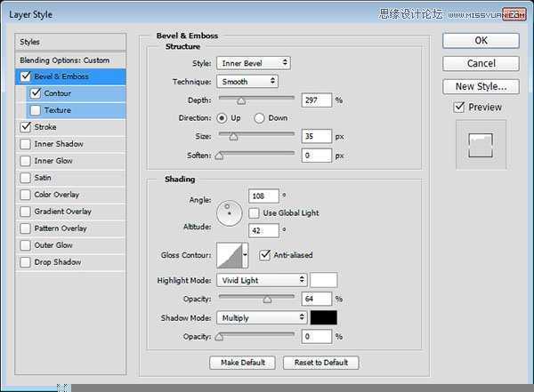The width and height of the screenshot is (534, 392).
Task: Click the OK button
Action: pyautogui.click(x=481, y=41)
